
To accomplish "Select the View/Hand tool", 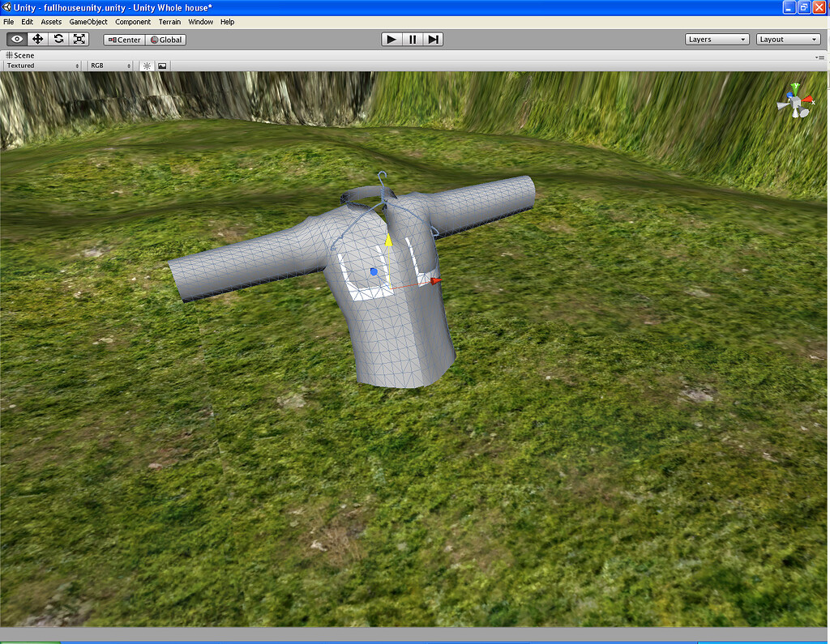I will [x=16, y=39].
